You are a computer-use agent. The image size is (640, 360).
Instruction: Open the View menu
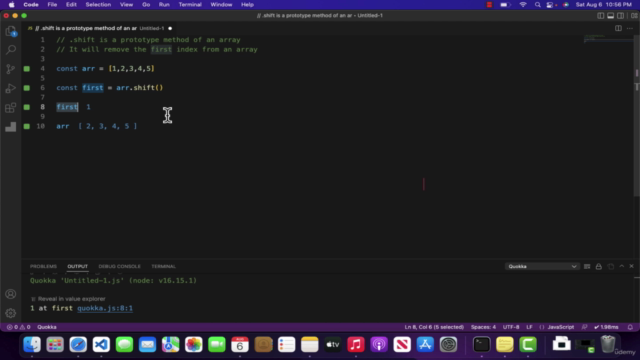click(126, 4)
